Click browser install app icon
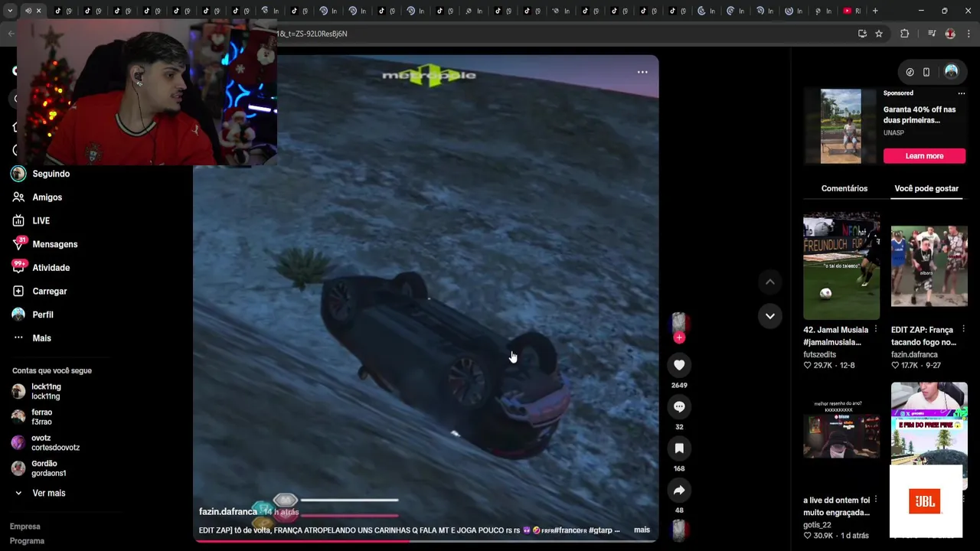 (x=862, y=34)
